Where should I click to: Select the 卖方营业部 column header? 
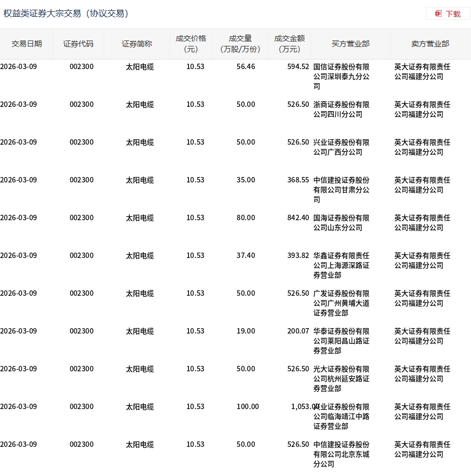[x=430, y=44]
